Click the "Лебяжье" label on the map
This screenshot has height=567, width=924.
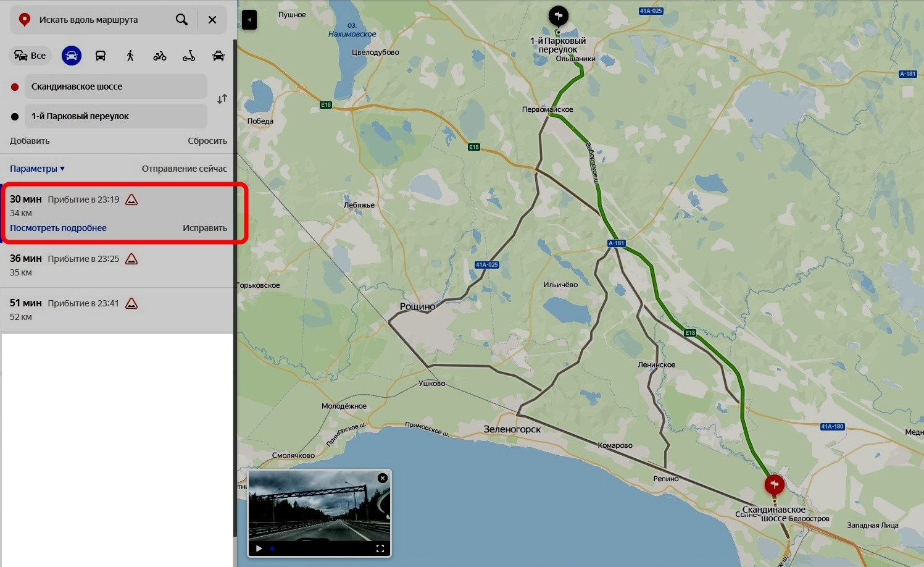coord(359,205)
